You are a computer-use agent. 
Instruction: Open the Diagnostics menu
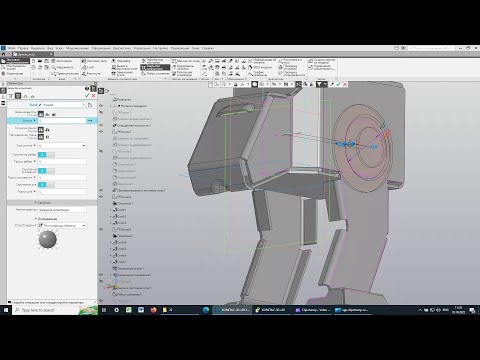pyautogui.click(x=122, y=48)
